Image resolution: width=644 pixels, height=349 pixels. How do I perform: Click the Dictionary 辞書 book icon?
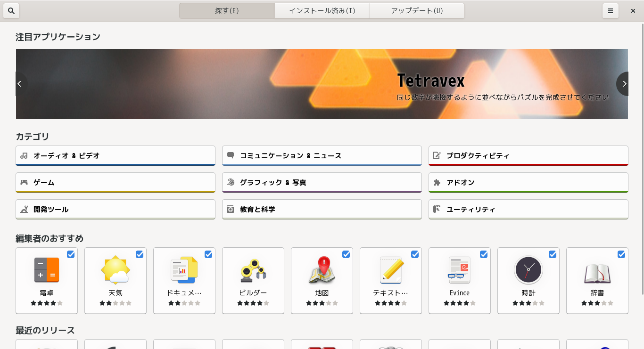[x=597, y=273]
